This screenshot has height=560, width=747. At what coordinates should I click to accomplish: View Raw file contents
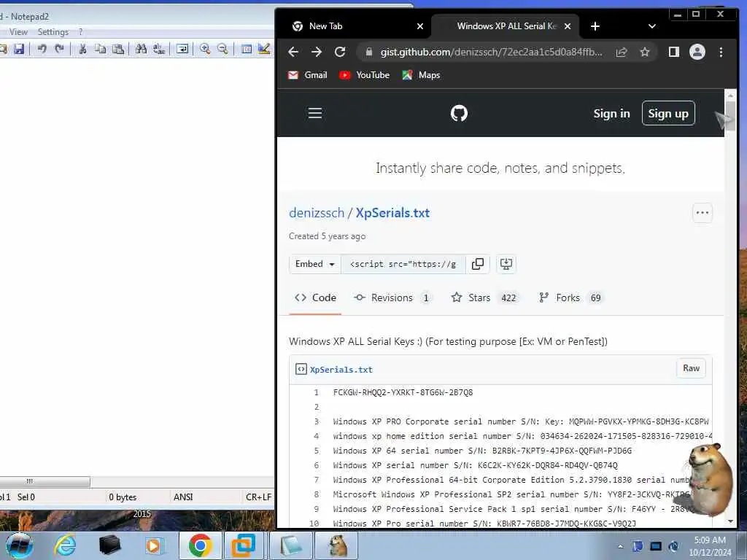click(692, 368)
